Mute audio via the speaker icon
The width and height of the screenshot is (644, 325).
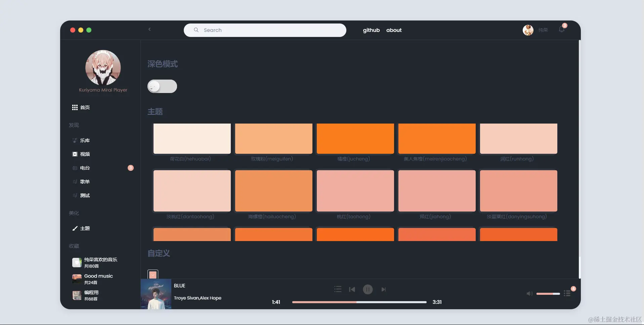tap(529, 293)
